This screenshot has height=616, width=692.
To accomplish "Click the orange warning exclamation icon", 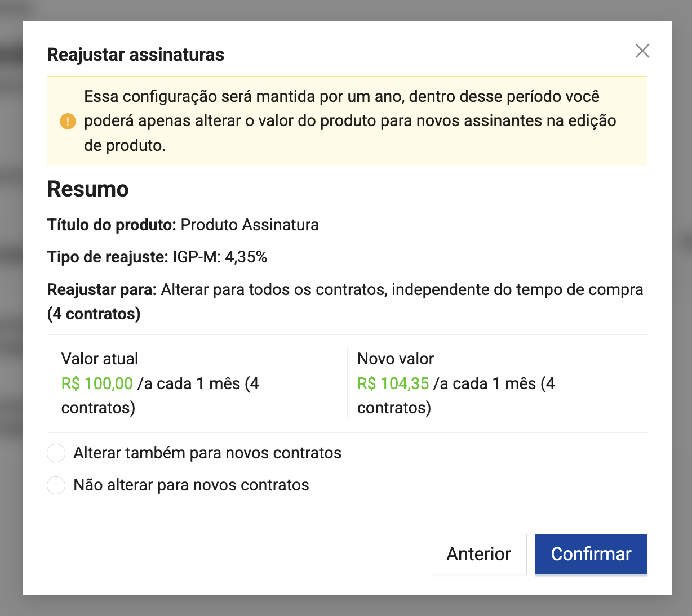I will (68, 121).
